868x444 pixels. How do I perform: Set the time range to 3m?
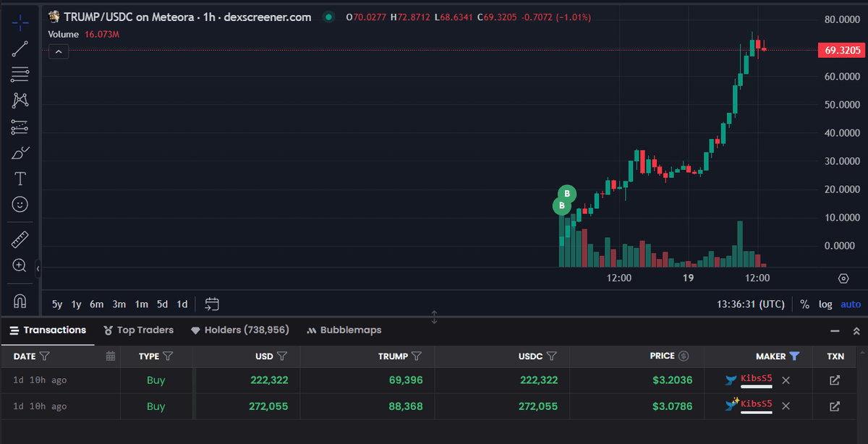[x=119, y=304]
